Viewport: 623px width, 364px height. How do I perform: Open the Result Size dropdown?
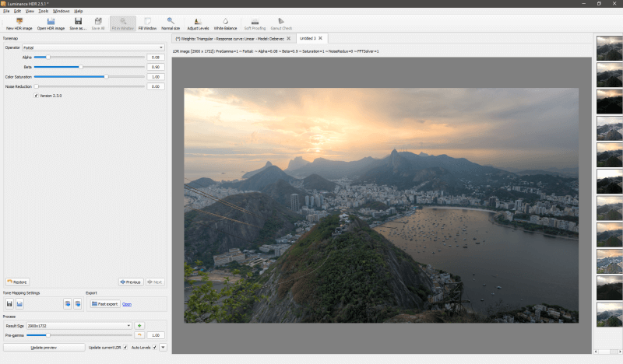tap(79, 325)
